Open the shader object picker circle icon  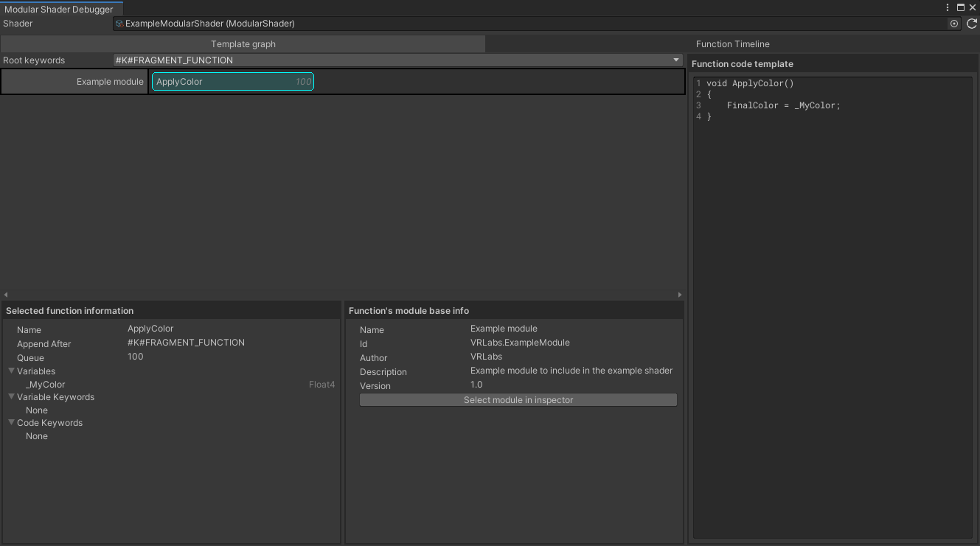click(x=954, y=24)
